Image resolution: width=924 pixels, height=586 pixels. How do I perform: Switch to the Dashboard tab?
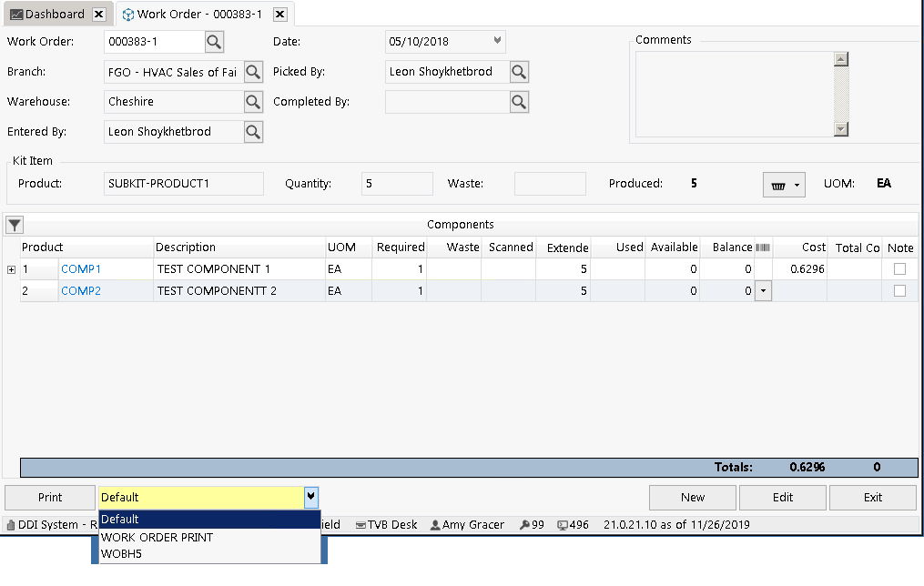[55, 15]
